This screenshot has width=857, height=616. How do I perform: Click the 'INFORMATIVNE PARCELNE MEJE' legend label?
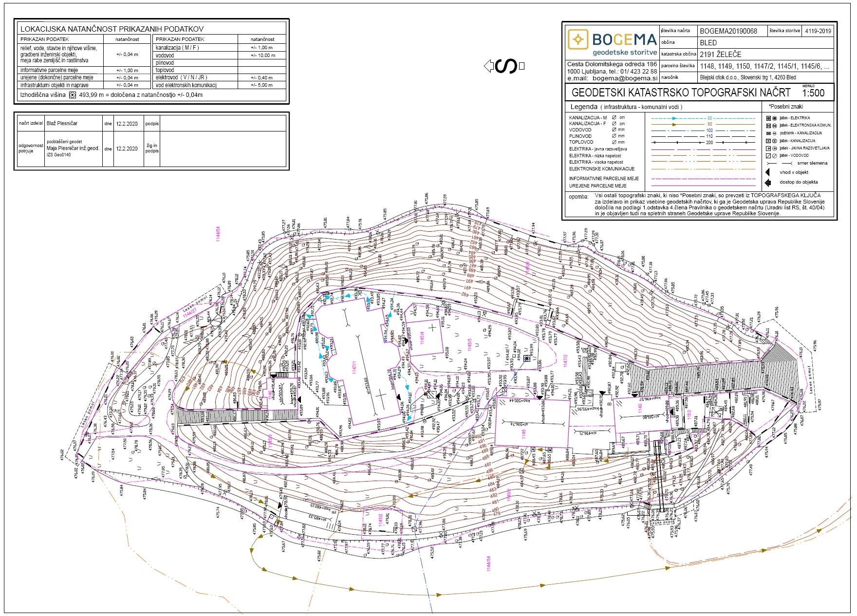pos(604,179)
